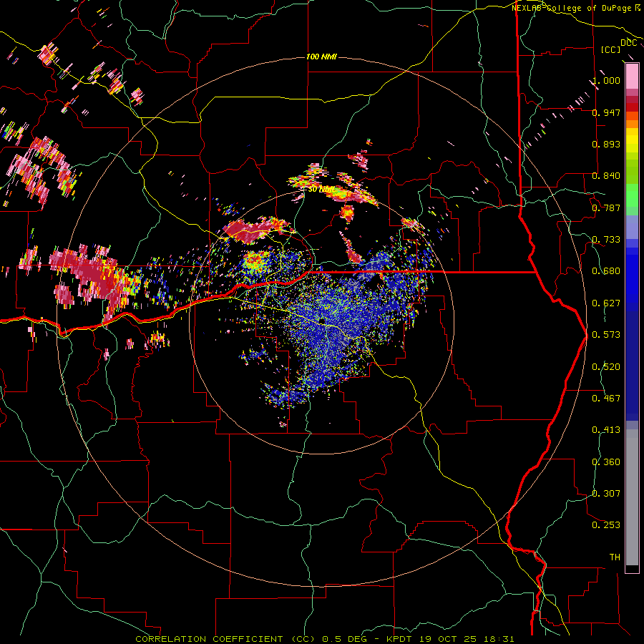Pick the light pink color bar segment

coord(632,76)
